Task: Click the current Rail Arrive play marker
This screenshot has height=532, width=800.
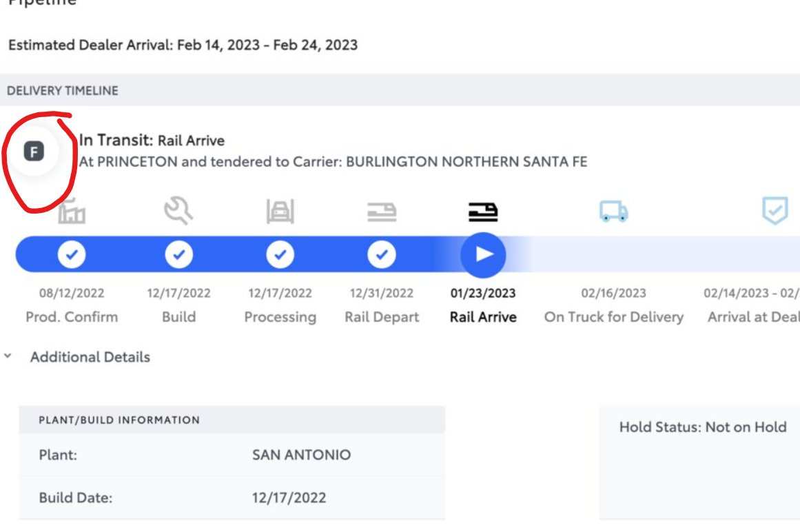Action: tap(483, 254)
